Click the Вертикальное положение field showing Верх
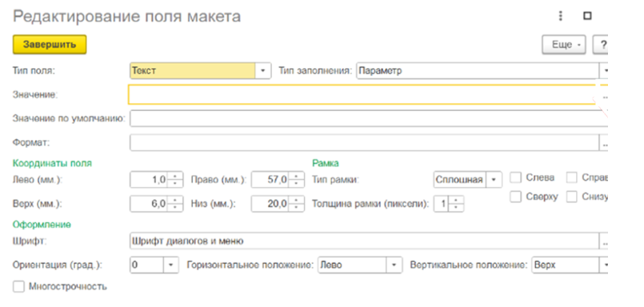 tap(566, 265)
